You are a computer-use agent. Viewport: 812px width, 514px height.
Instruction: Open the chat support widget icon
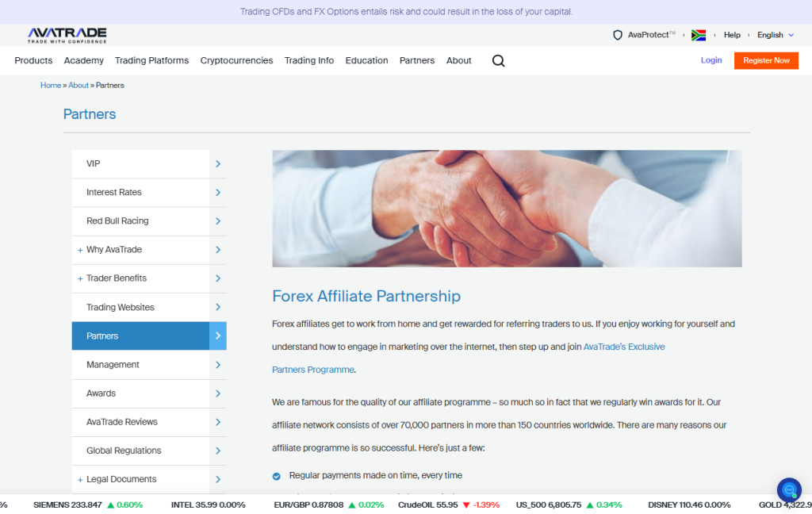(789, 490)
